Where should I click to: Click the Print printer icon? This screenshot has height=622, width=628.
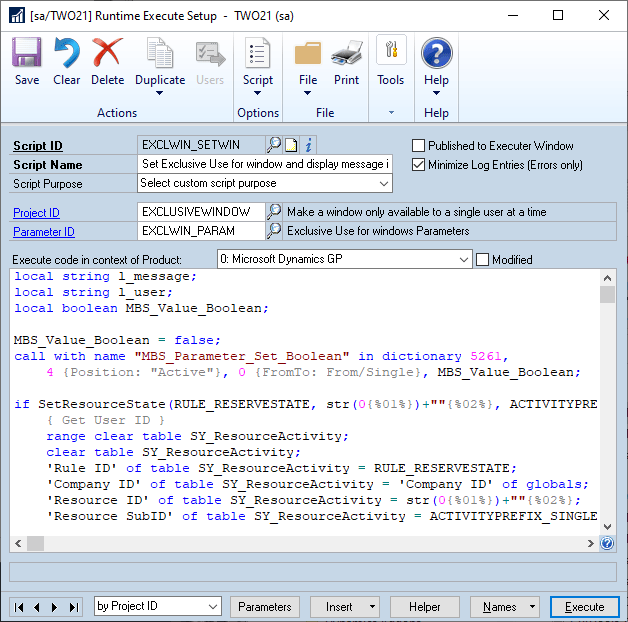tap(346, 53)
